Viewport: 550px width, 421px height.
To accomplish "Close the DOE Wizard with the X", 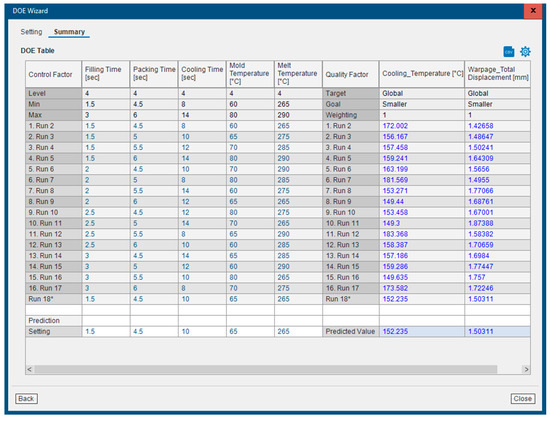I will pyautogui.click(x=533, y=11).
